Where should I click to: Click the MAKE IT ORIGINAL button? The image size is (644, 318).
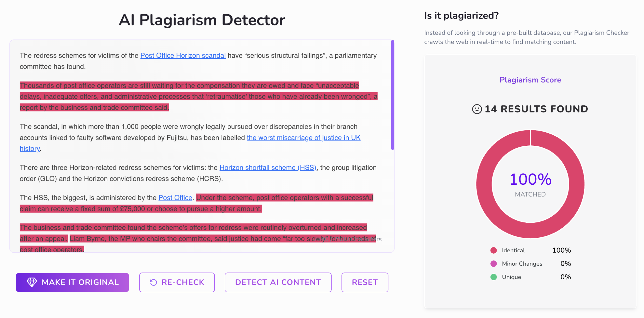click(72, 282)
